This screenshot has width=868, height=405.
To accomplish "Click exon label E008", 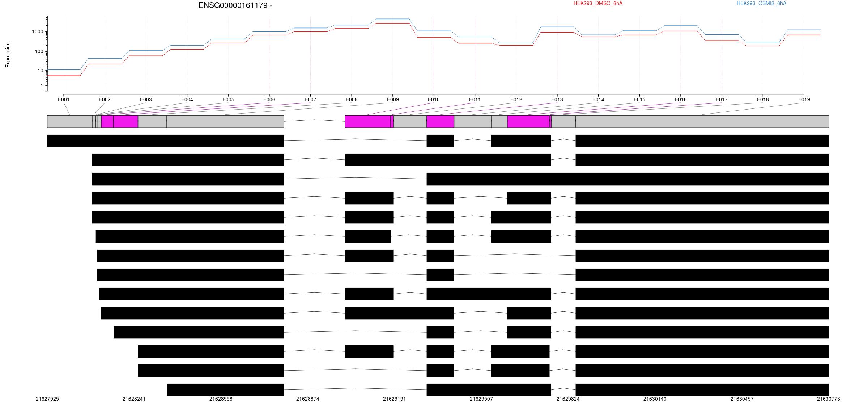I will tap(352, 99).
